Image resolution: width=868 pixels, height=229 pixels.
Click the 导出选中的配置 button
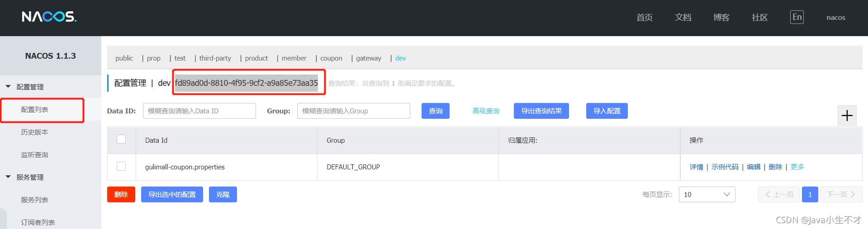coord(172,194)
